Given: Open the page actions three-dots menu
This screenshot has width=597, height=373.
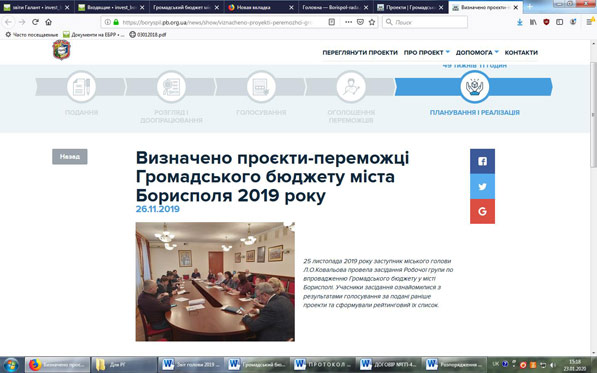Looking at the screenshot, I should 348,22.
